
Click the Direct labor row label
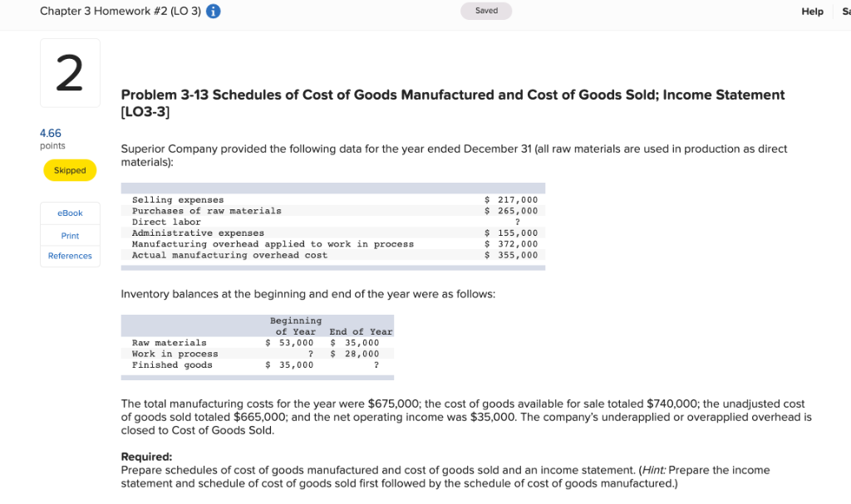(166, 222)
